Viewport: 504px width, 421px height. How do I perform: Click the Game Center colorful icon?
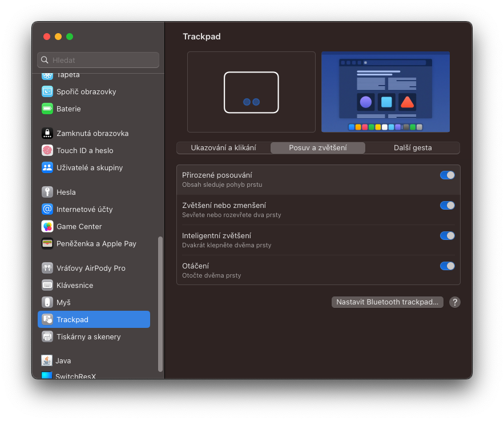pyautogui.click(x=47, y=226)
